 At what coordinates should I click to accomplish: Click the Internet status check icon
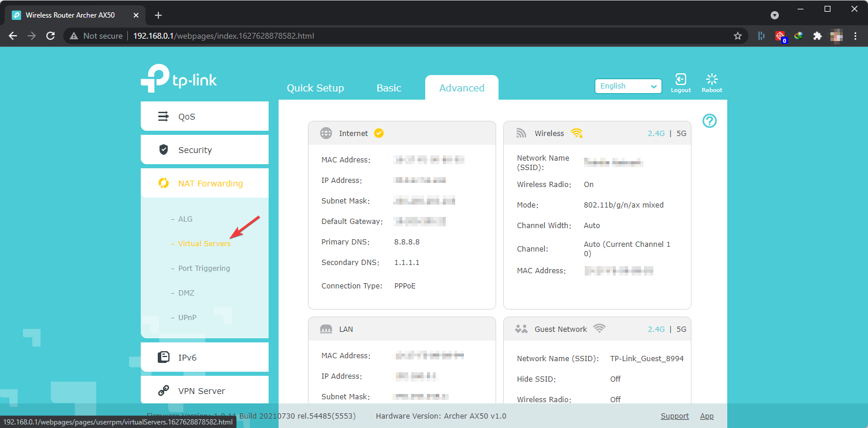coord(379,133)
